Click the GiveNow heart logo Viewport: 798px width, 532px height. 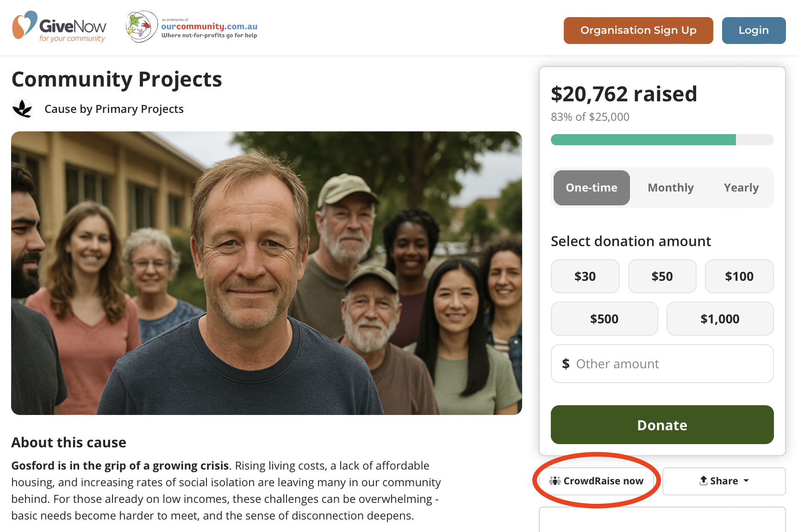point(25,25)
